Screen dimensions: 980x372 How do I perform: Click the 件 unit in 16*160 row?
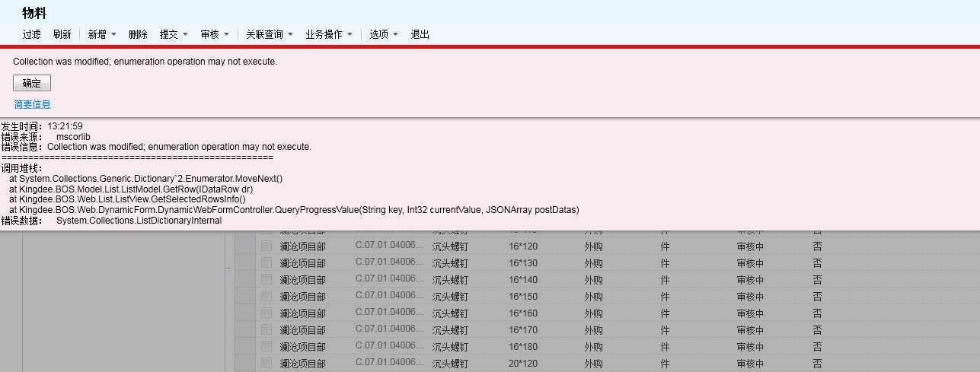click(x=665, y=313)
